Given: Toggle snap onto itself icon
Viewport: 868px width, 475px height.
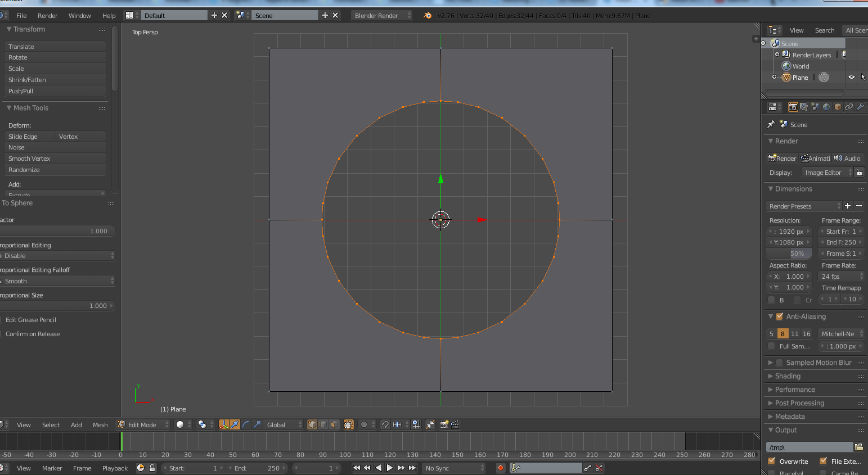Looking at the screenshot, I should pyautogui.click(x=416, y=424).
